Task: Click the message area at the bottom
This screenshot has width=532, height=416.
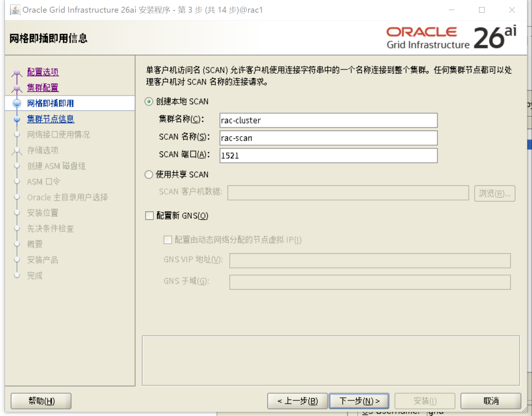Action: coord(331,360)
